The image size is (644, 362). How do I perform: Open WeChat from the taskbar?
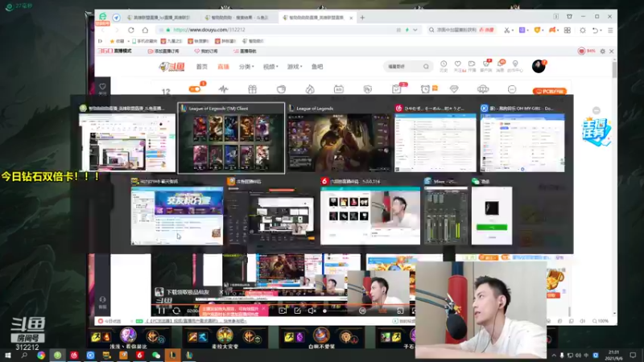click(155, 356)
